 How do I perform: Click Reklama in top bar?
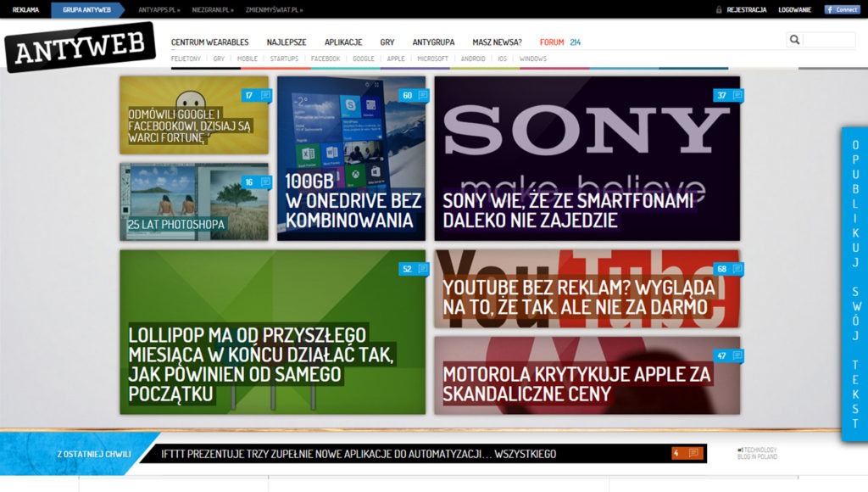click(25, 9)
